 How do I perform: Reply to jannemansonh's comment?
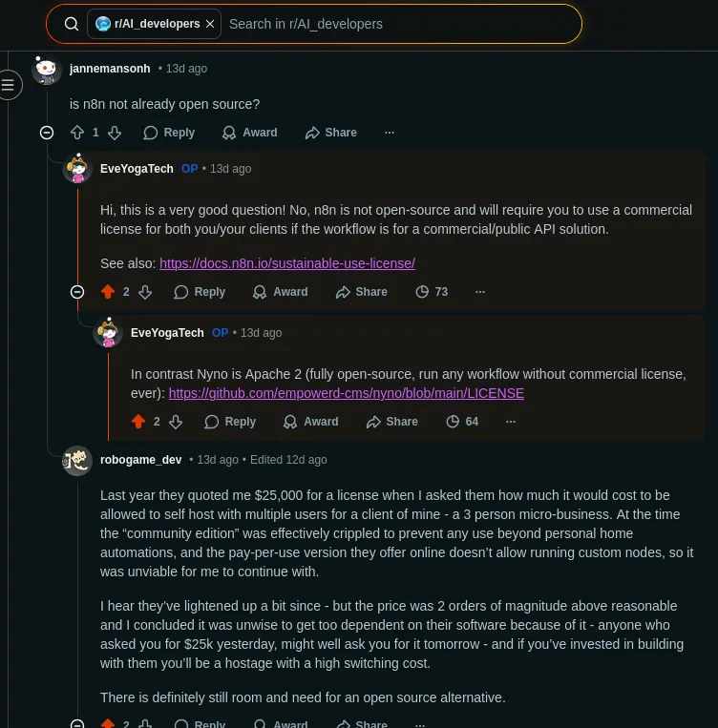tap(169, 133)
